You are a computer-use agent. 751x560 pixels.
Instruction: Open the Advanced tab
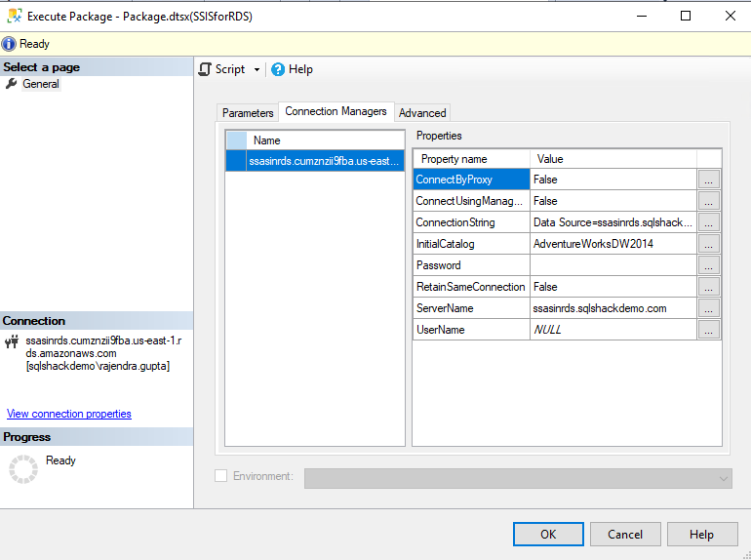pos(422,113)
